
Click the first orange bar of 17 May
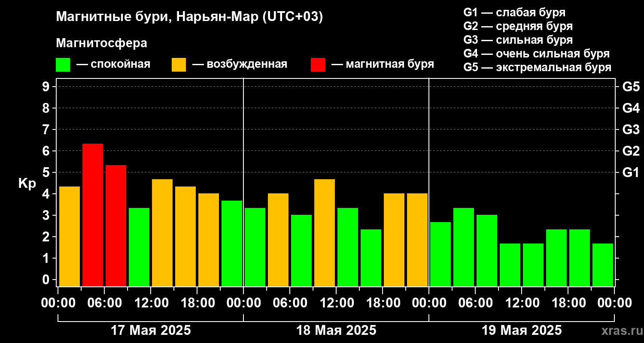click(x=70, y=236)
